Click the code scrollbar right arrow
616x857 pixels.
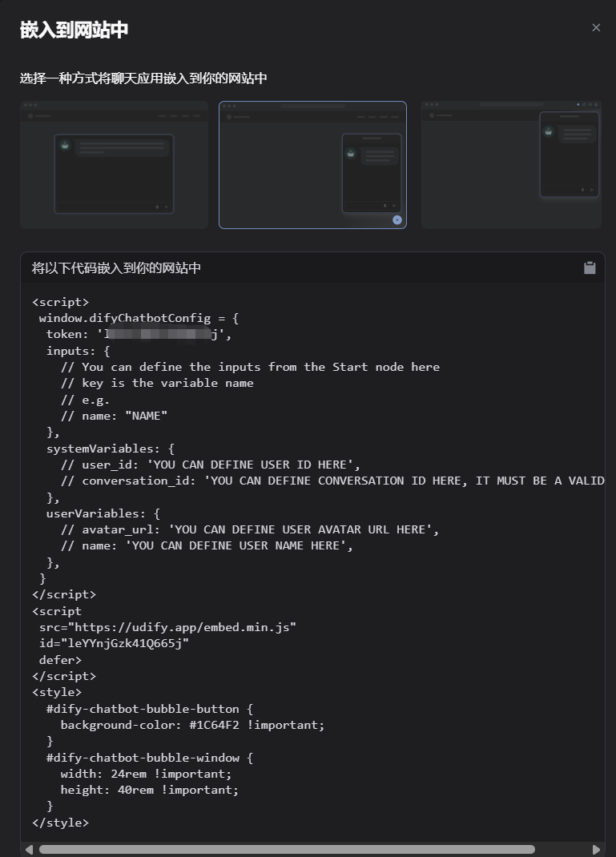point(596,849)
